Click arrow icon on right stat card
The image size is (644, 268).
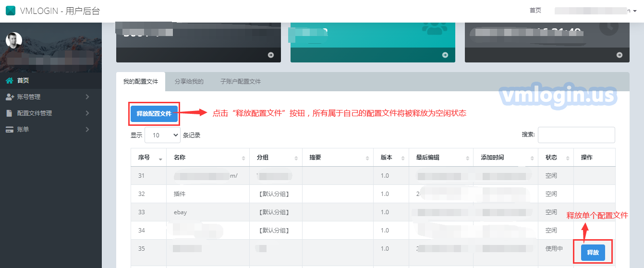tap(620, 55)
